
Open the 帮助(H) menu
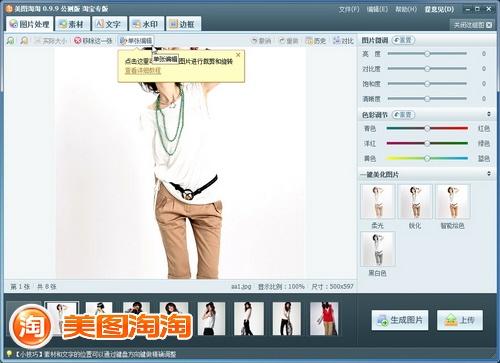(x=406, y=9)
